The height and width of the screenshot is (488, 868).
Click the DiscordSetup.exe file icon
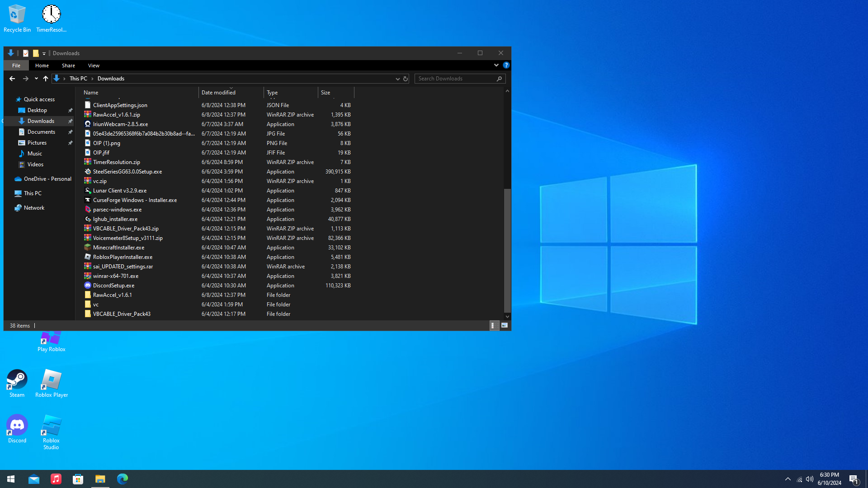88,286
